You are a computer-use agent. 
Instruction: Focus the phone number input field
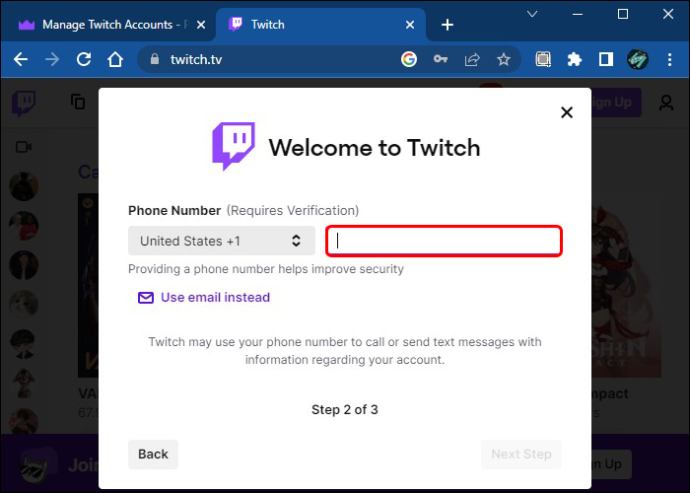[x=444, y=241]
